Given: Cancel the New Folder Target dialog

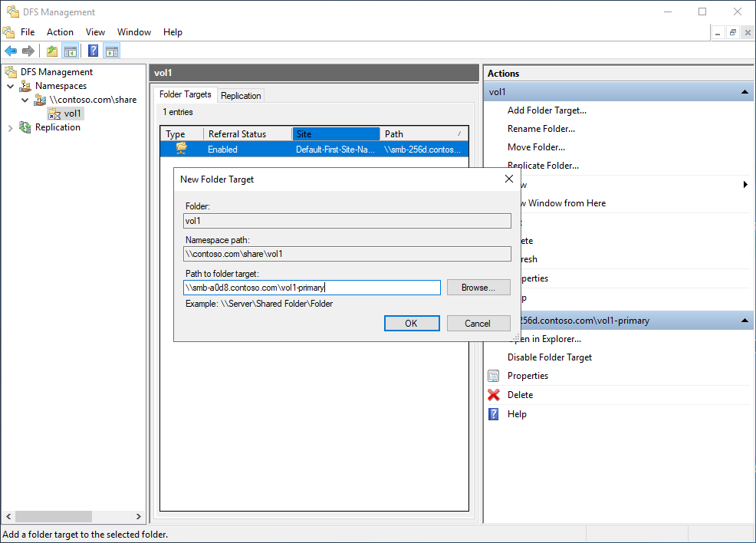Looking at the screenshot, I should (478, 324).
